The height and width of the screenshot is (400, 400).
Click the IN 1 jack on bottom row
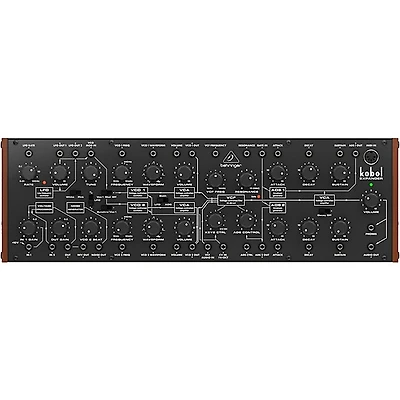click(28, 247)
